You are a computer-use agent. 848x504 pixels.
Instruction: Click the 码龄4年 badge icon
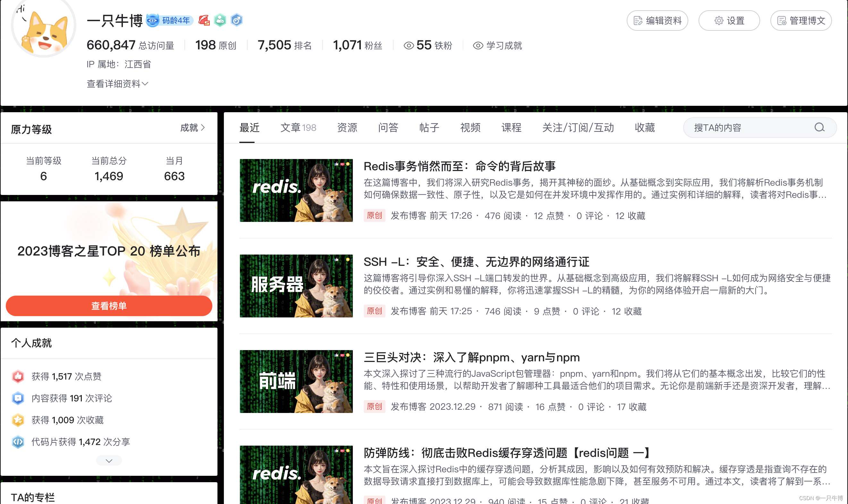[x=170, y=21]
